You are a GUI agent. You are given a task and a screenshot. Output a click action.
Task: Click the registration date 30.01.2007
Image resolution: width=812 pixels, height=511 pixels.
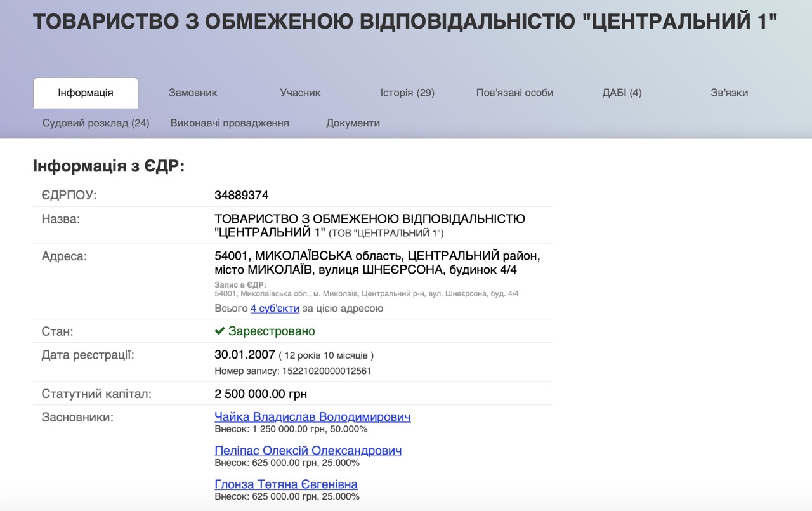[245, 355]
